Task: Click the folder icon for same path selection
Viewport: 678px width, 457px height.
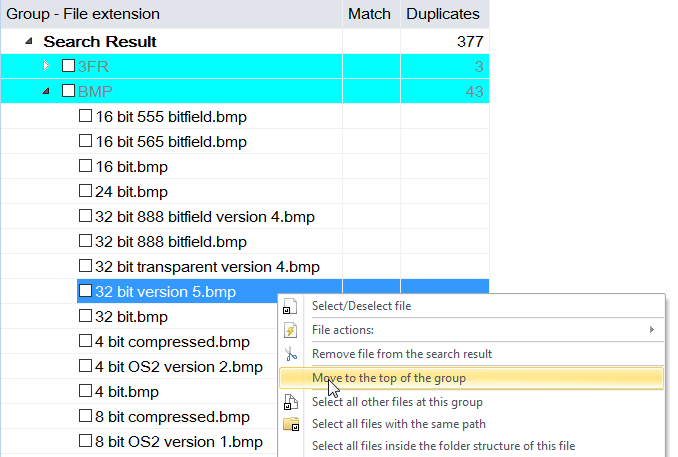Action: tap(291, 426)
